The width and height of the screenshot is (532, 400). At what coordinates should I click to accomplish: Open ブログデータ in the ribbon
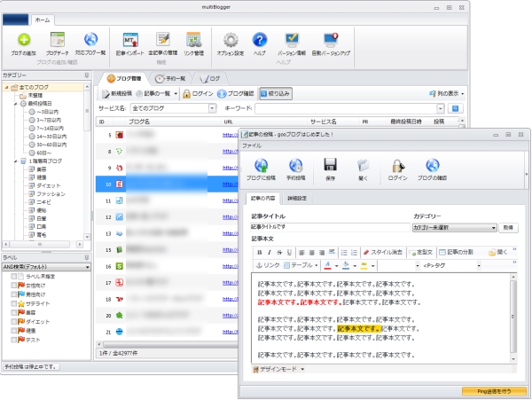click(58, 43)
